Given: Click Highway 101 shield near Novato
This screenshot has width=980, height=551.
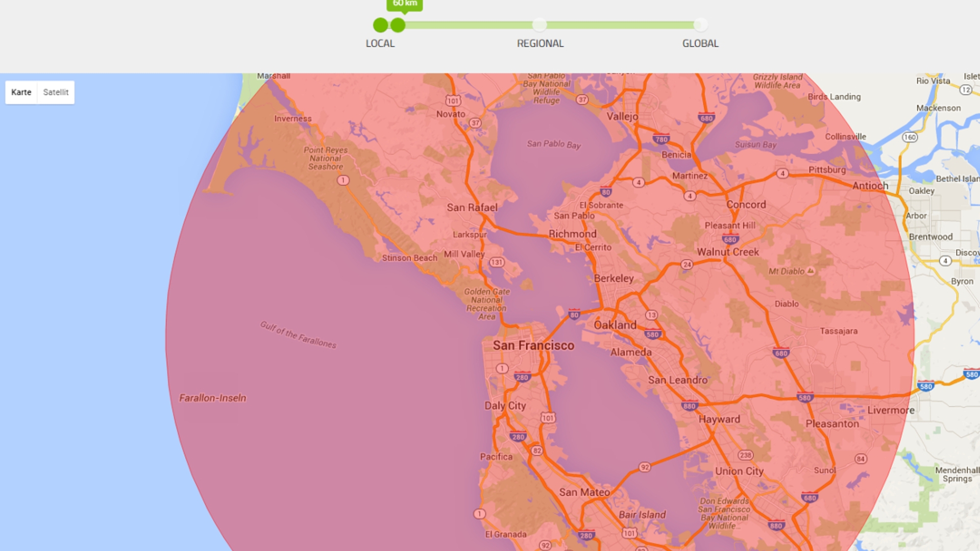Looking at the screenshot, I should [453, 101].
